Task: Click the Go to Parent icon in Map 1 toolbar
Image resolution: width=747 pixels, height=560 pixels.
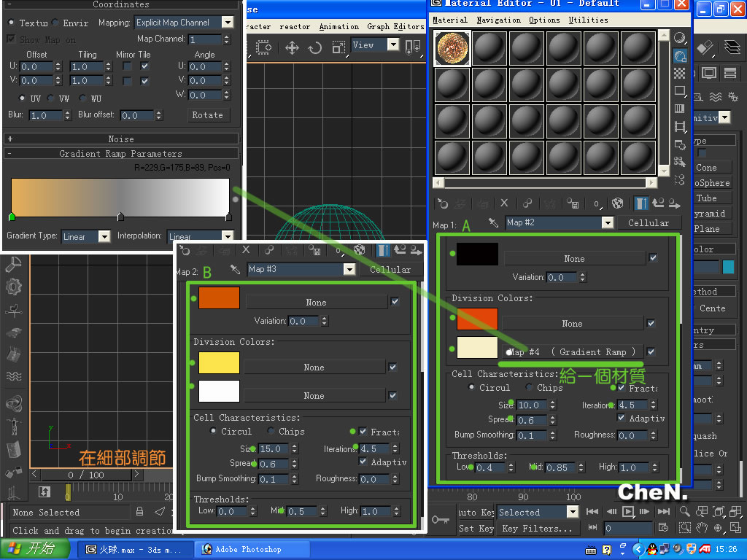Action: 657,203
